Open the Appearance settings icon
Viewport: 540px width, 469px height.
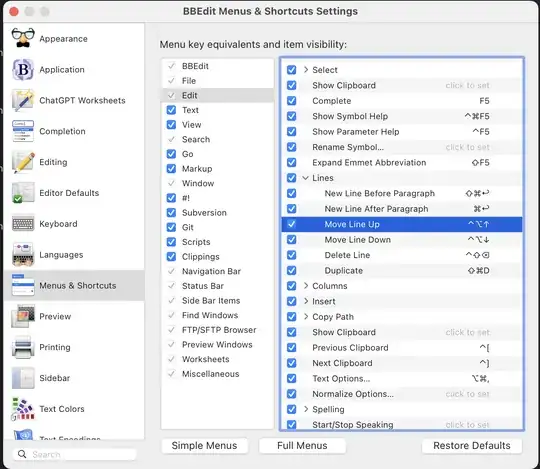23,39
